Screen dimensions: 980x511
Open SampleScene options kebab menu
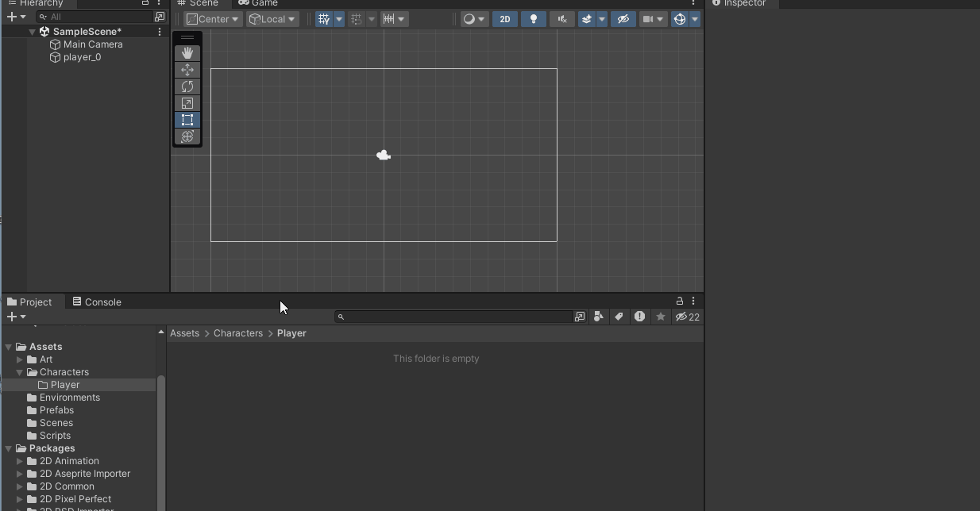coord(160,32)
